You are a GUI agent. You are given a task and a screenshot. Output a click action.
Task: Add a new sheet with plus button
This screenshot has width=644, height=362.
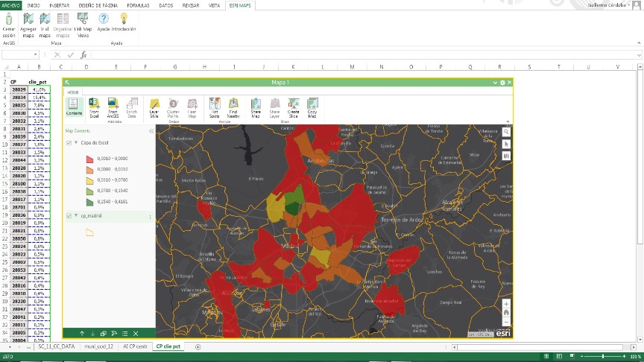[x=198, y=347]
